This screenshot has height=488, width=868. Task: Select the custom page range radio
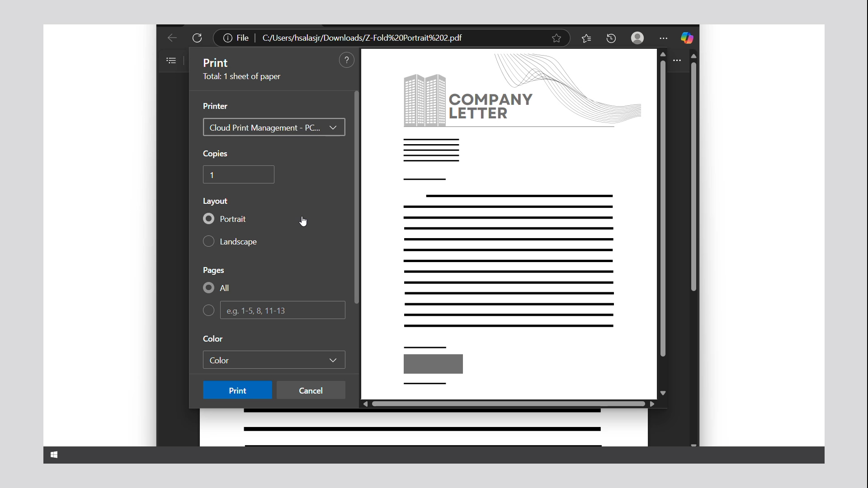click(208, 310)
